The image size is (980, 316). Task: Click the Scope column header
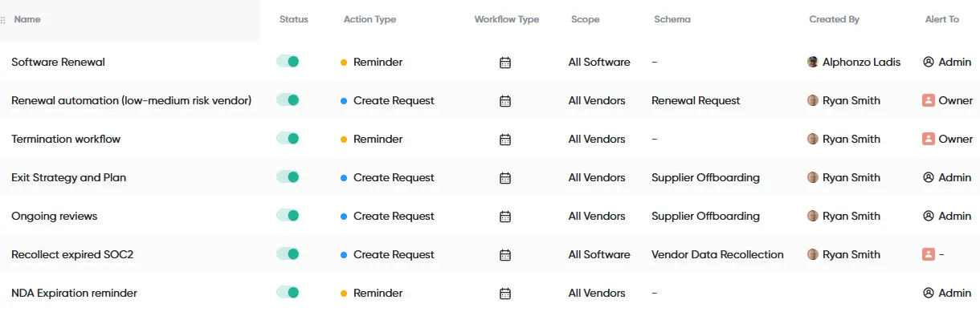click(x=585, y=19)
